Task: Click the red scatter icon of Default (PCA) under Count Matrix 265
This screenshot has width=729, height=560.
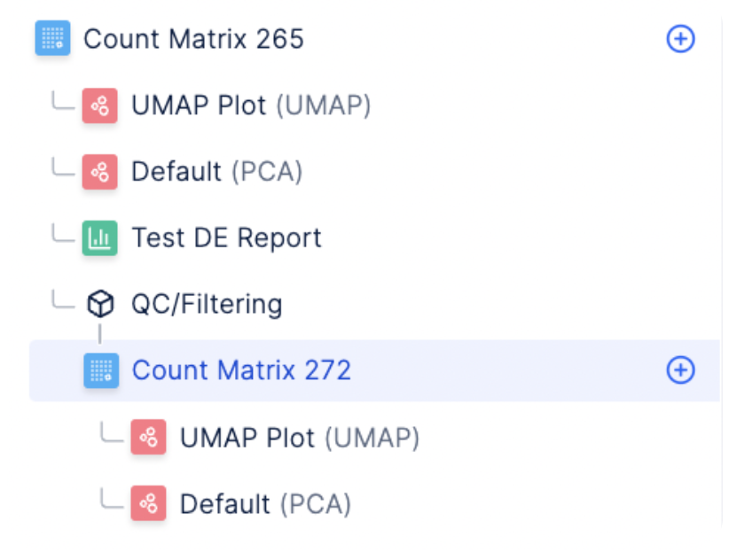Action: (100, 172)
